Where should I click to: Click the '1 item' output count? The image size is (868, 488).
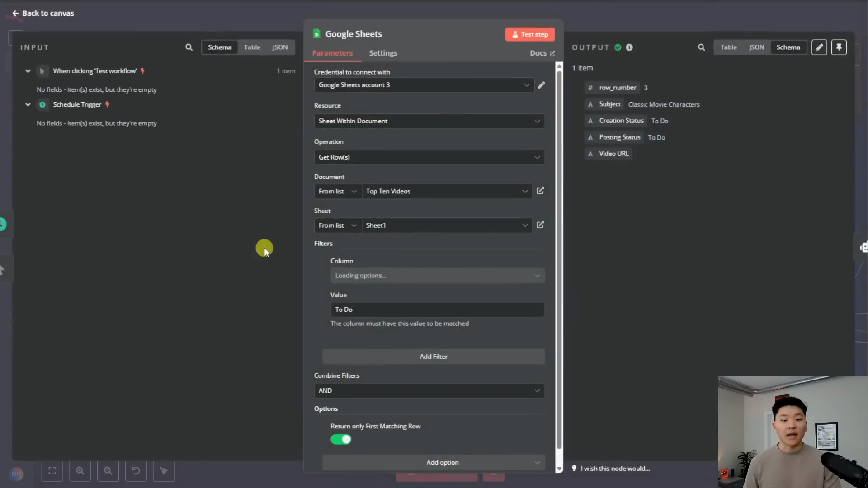[x=582, y=68]
